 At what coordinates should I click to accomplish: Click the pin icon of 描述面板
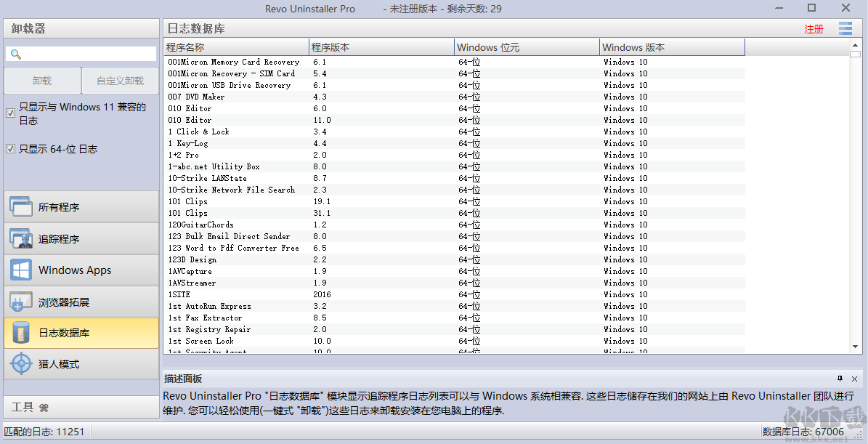840,379
